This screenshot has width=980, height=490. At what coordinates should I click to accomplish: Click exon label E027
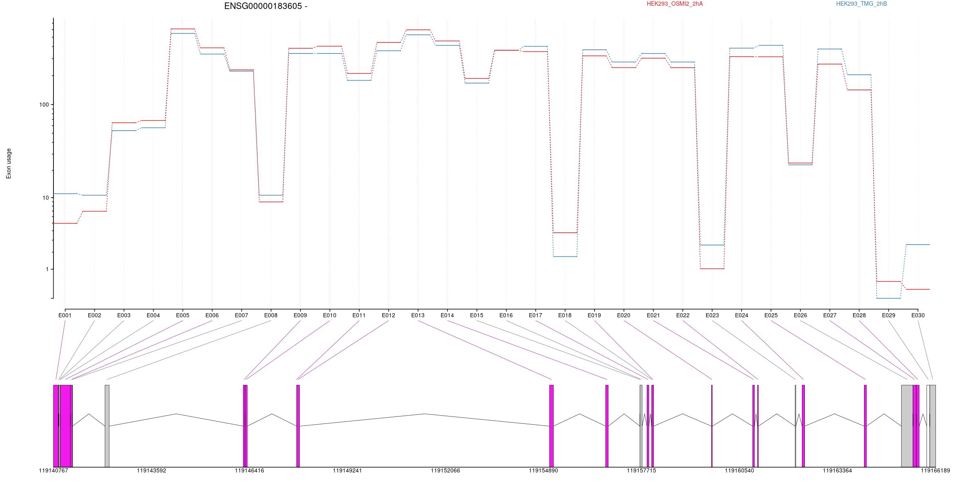pos(830,315)
